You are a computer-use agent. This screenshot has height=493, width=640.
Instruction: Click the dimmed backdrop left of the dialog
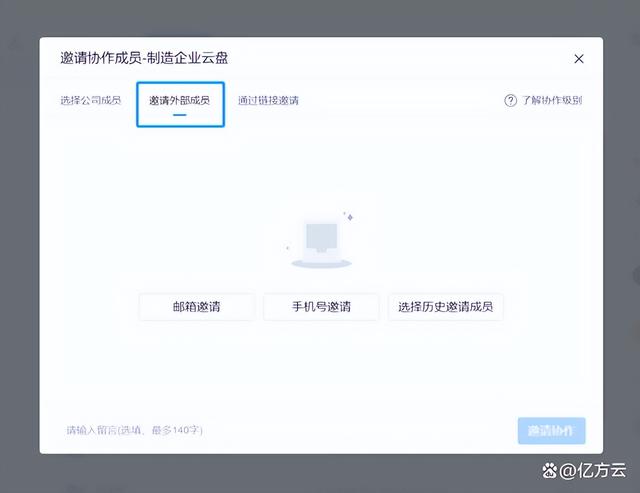pos(18,250)
